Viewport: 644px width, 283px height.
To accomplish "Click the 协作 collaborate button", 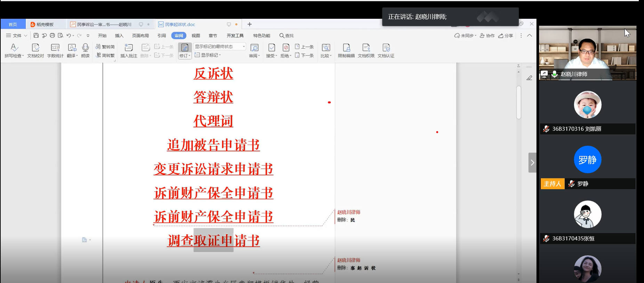I will click(487, 35).
